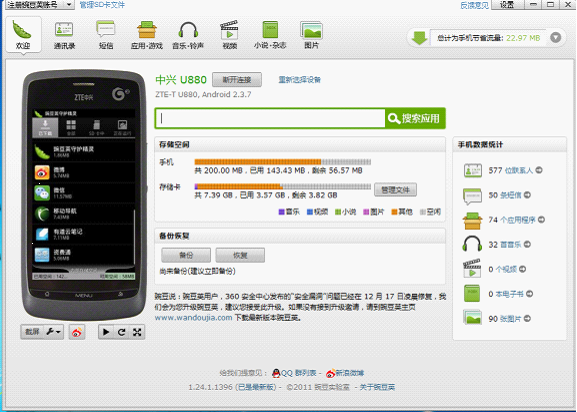
Task: Click the 有道云笔记 app on the phone screen
Action: (84, 234)
